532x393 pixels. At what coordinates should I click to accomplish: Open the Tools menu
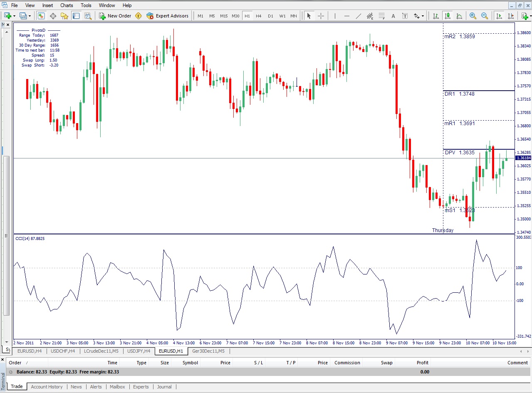click(x=86, y=5)
